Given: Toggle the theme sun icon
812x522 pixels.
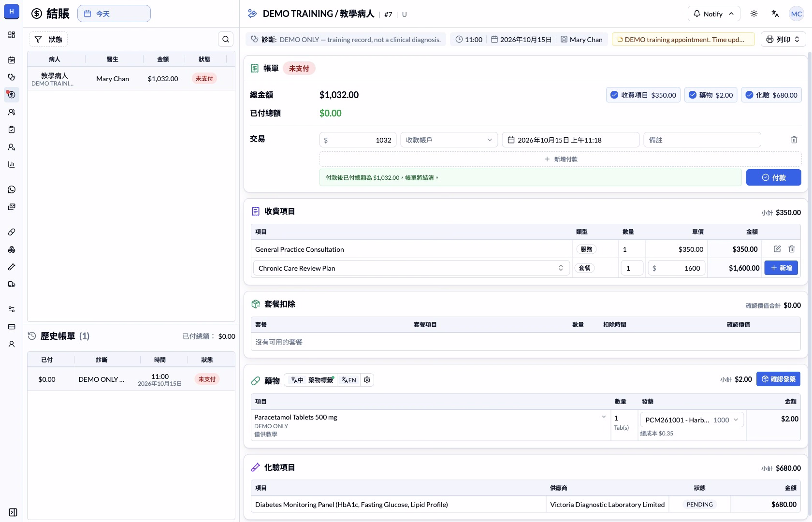Looking at the screenshot, I should coord(754,14).
